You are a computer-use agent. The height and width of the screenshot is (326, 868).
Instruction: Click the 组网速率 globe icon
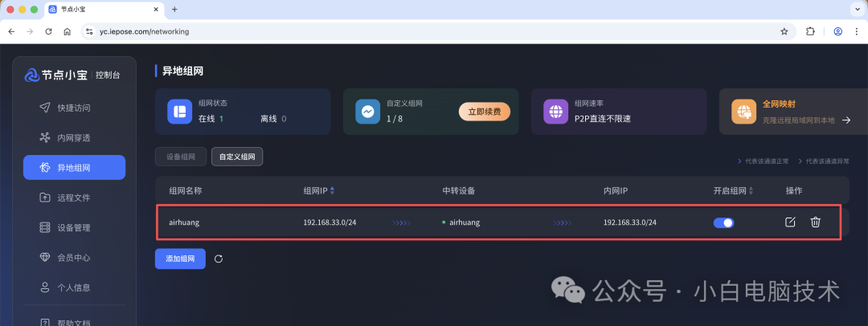[555, 112]
